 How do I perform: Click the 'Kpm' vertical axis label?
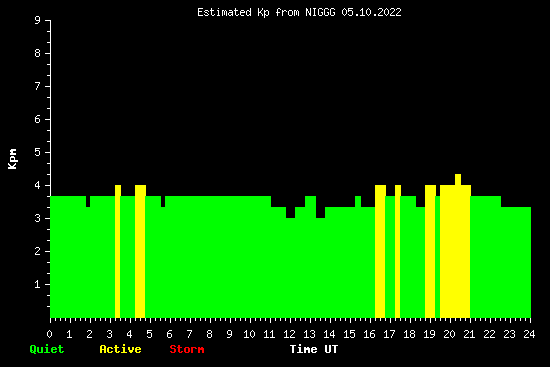(x=12, y=159)
